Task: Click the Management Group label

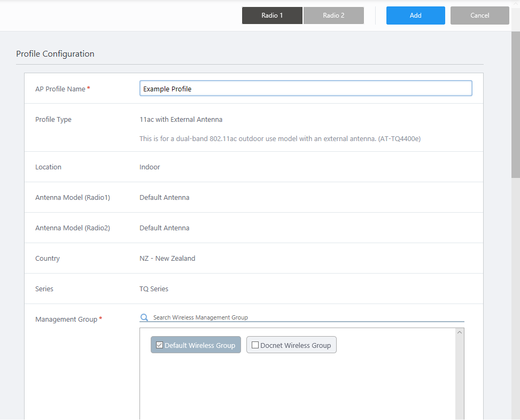Action: (66, 320)
